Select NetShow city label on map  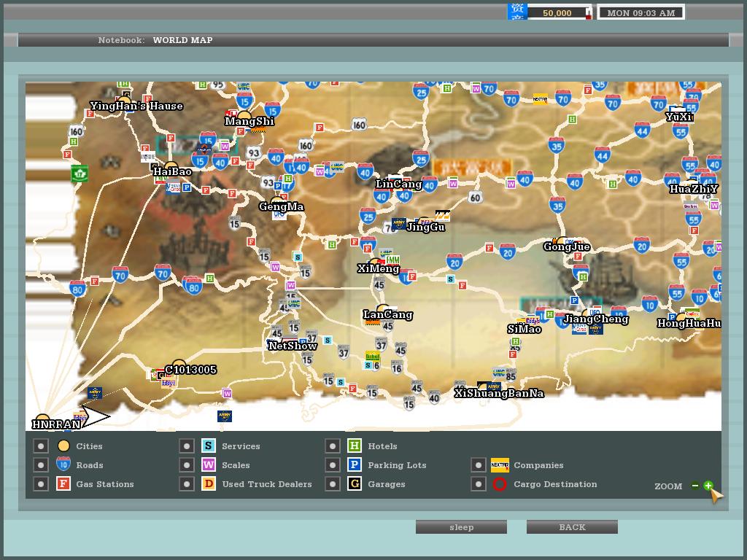point(292,346)
